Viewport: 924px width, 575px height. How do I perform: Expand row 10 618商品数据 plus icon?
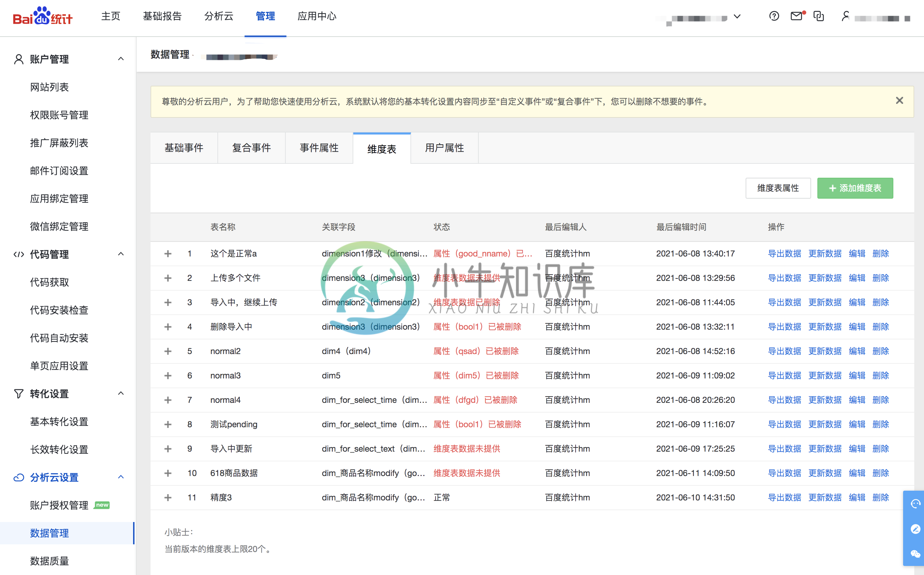(168, 473)
